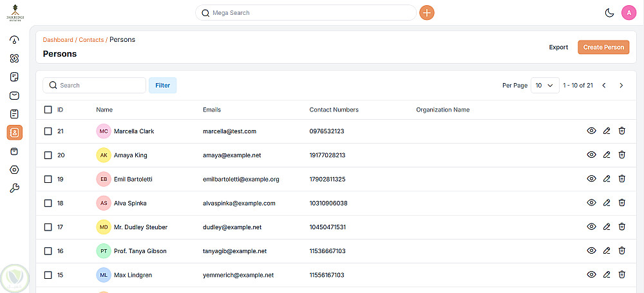Open the Dashboard gauge icon in sidebar
The image size is (644, 293).
(x=14, y=40)
